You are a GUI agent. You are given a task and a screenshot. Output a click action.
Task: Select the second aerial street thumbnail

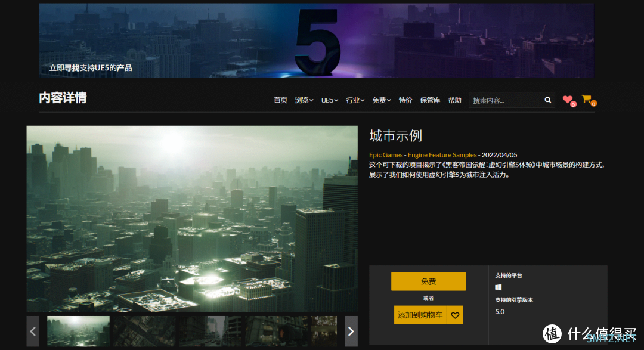[x=144, y=331]
